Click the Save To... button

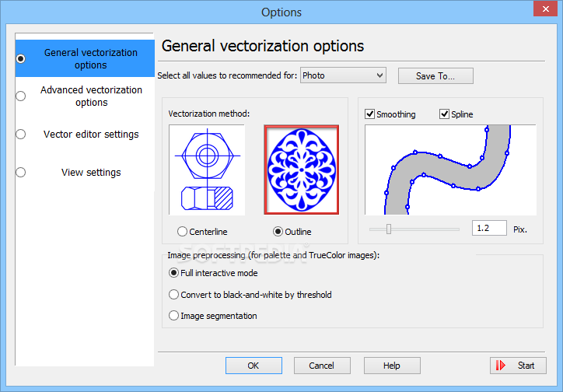click(x=435, y=75)
